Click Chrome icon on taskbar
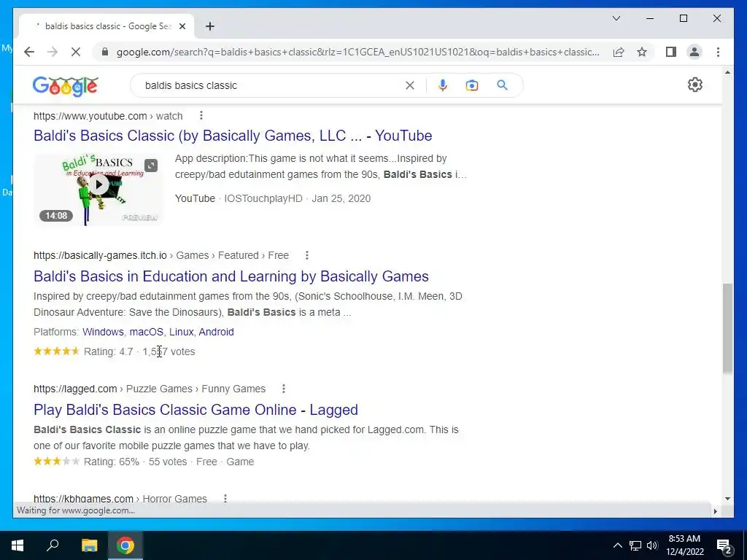Image resolution: width=747 pixels, height=560 pixels. coord(125,545)
